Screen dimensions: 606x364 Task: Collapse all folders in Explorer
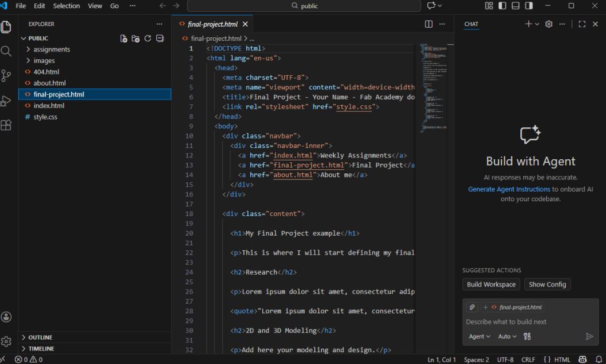pos(159,38)
